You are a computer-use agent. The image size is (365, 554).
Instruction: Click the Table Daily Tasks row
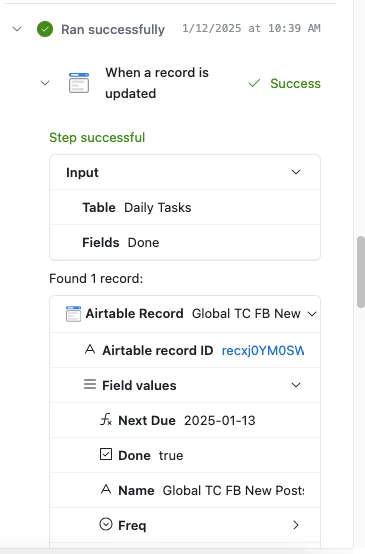click(x=185, y=207)
